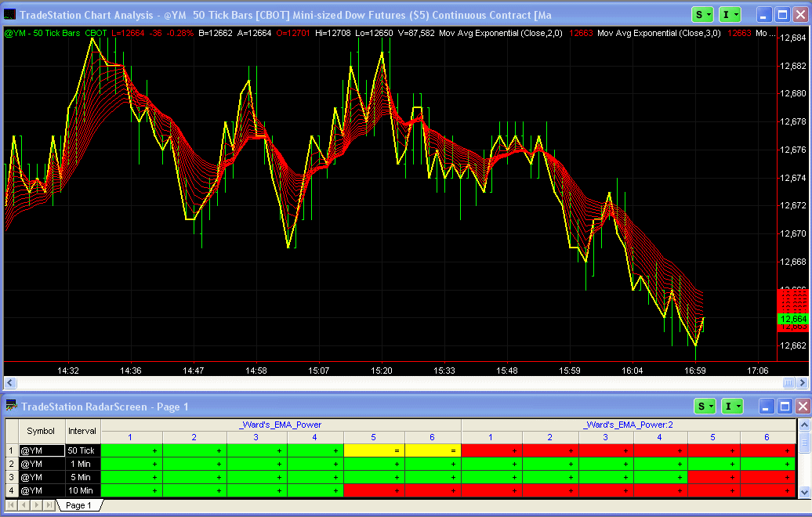Minimize the Chart Analysis window
Viewport: 812px width, 517px height.
[763, 15]
